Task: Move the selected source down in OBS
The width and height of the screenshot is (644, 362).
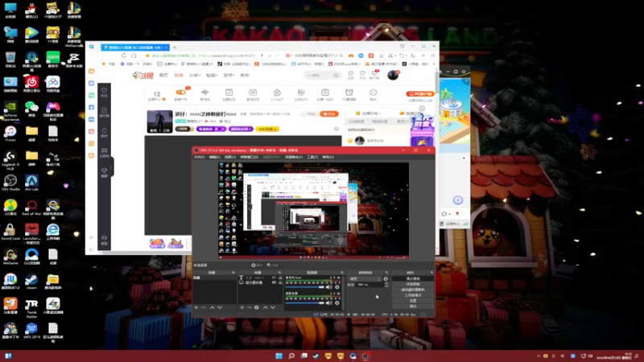Action: [273, 307]
